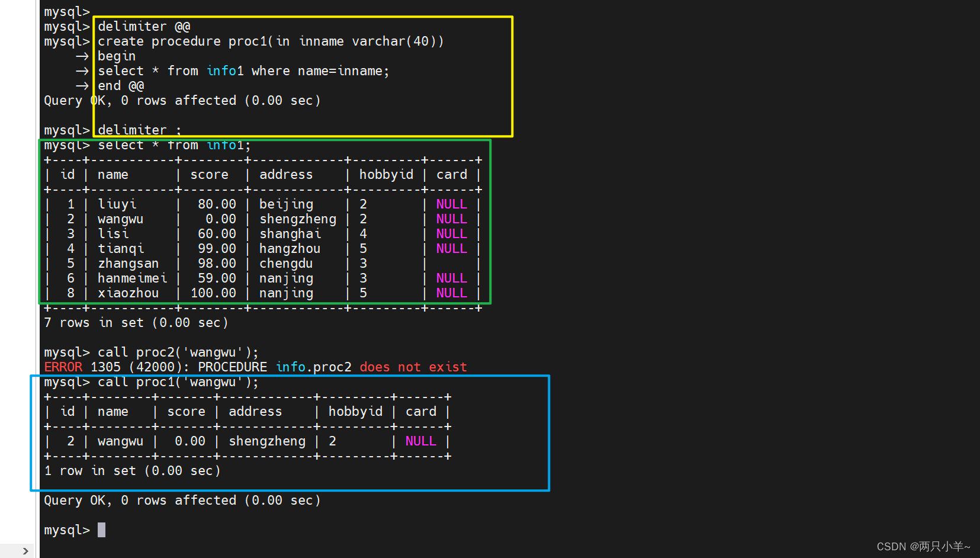Click name 'zhangsan' cell
This screenshot has height=558, width=980.
pos(128,264)
